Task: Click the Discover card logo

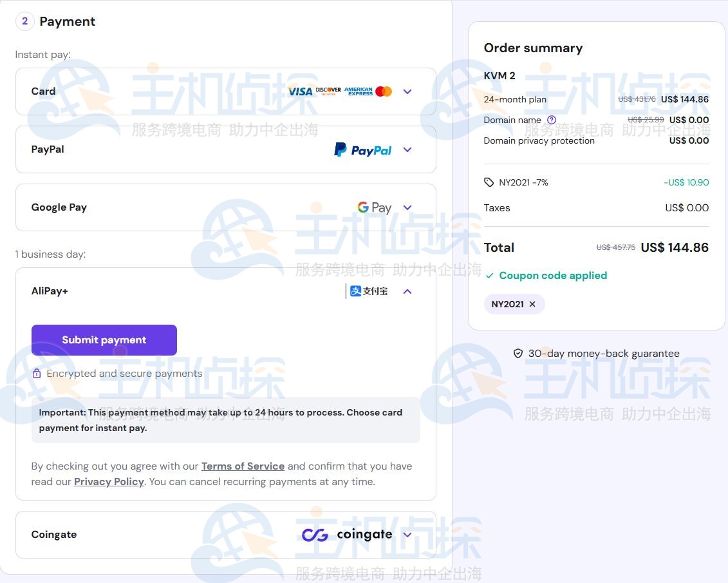Action: (x=328, y=91)
